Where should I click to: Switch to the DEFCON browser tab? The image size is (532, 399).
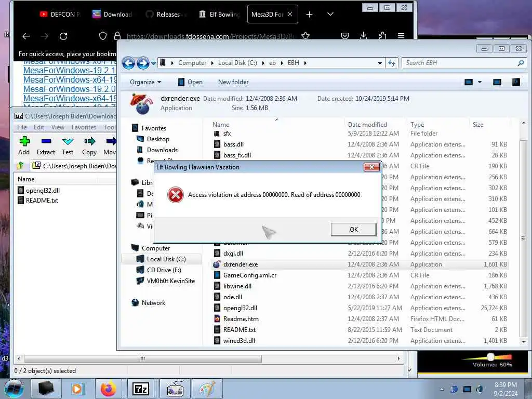coord(60,14)
